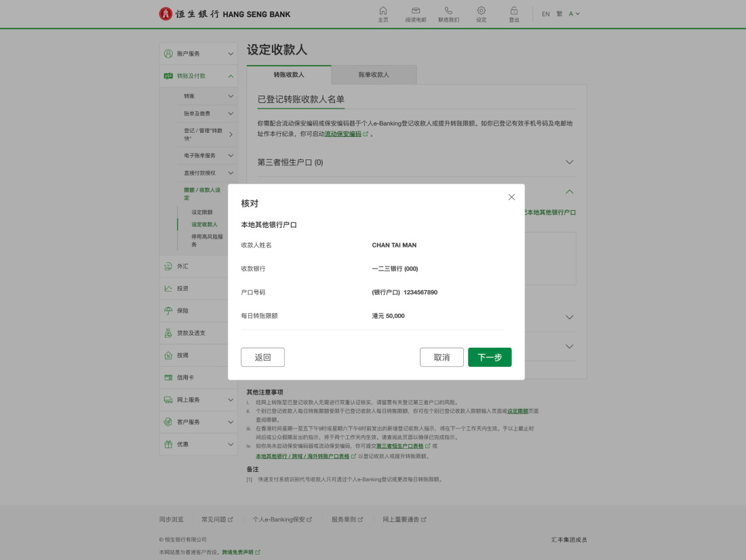Click the logout lock icon
746x560 pixels.
click(514, 11)
